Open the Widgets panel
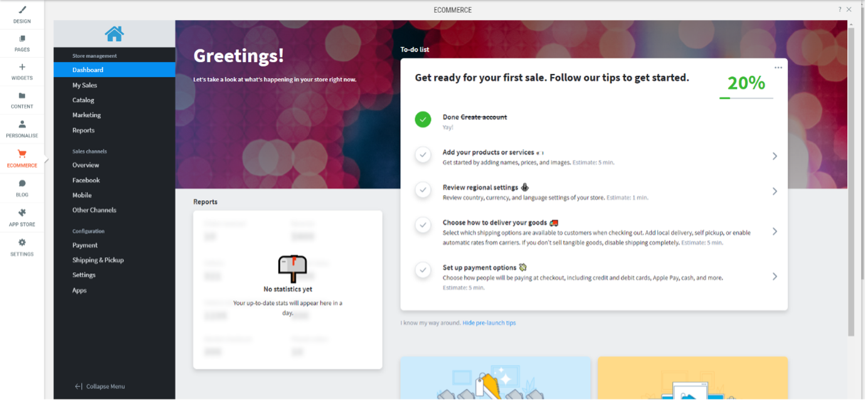This screenshot has width=868, height=402. [x=22, y=71]
